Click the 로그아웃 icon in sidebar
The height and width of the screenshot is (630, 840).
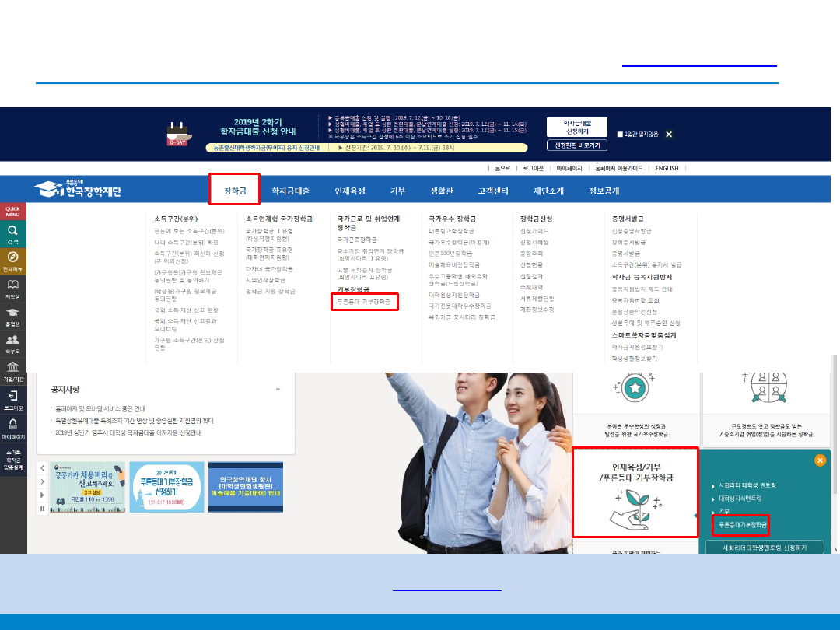[x=13, y=397]
